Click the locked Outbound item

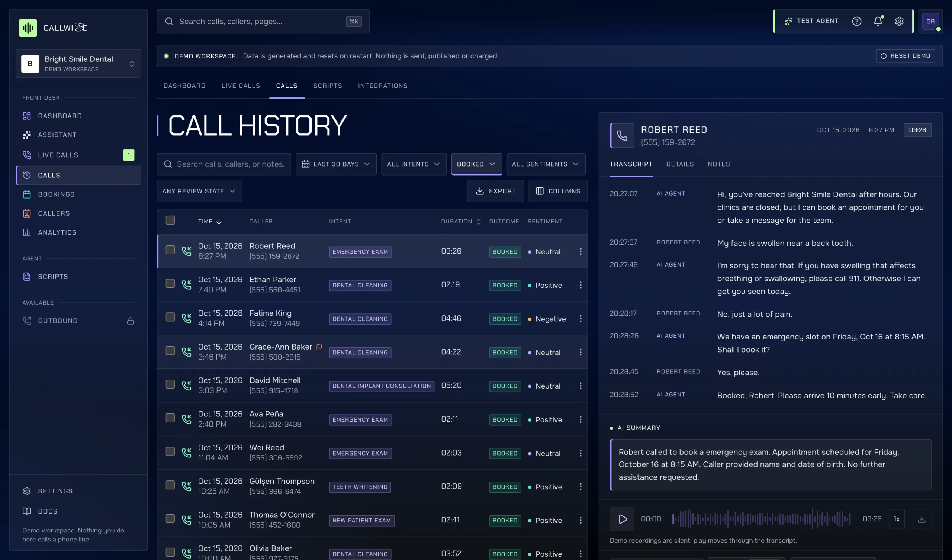point(78,321)
